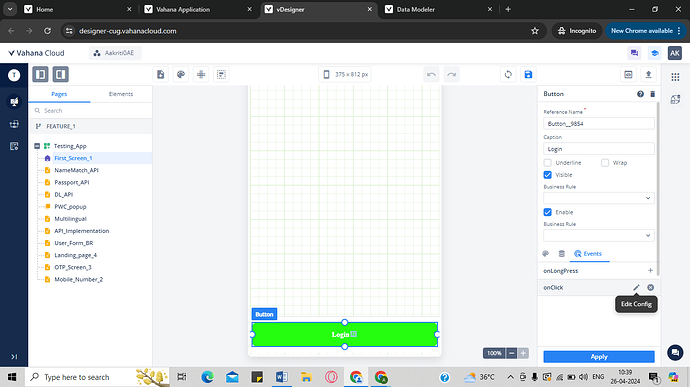Select the green Login button on canvas

[x=345, y=335]
